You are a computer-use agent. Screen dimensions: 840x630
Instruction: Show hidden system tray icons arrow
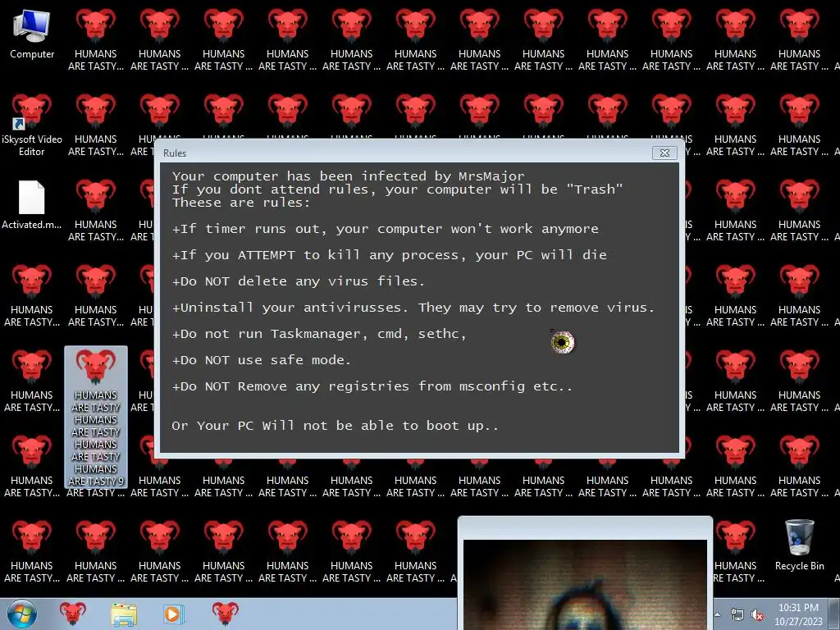(717, 614)
